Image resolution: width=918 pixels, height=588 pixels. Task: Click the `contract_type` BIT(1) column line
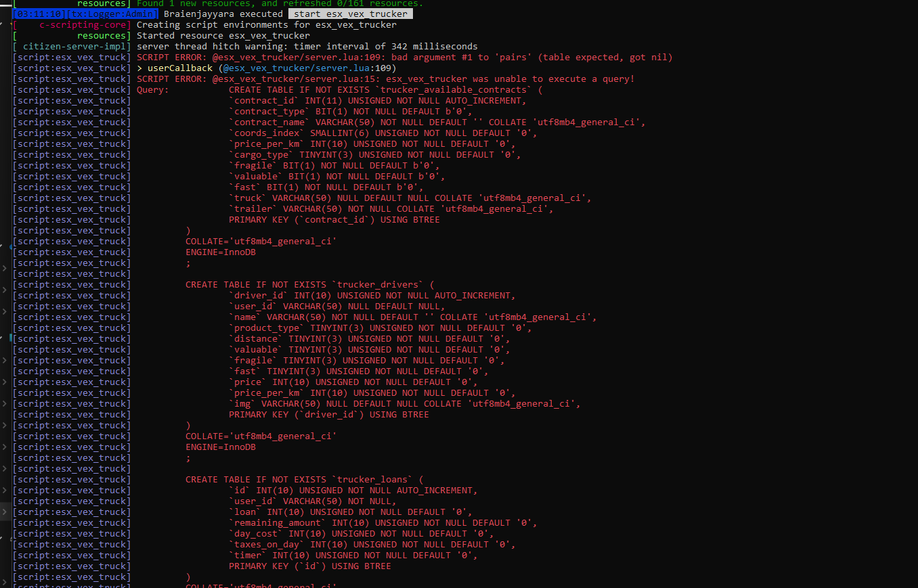click(351, 112)
